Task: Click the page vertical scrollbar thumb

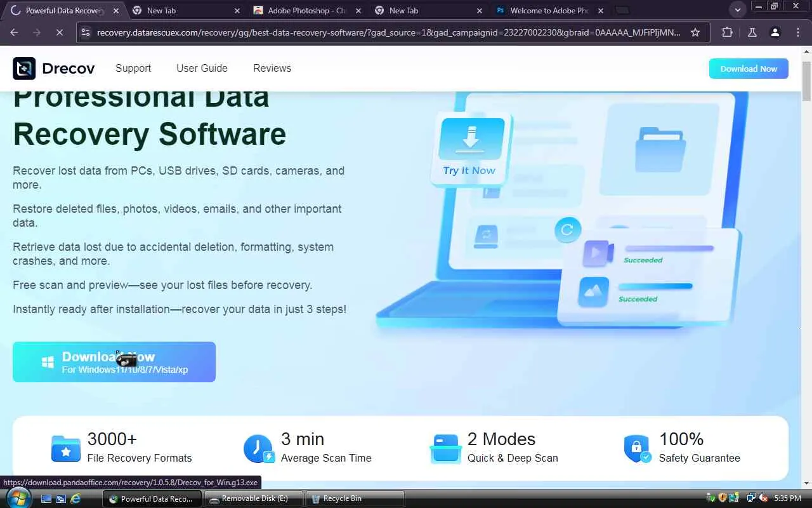Action: point(806,81)
